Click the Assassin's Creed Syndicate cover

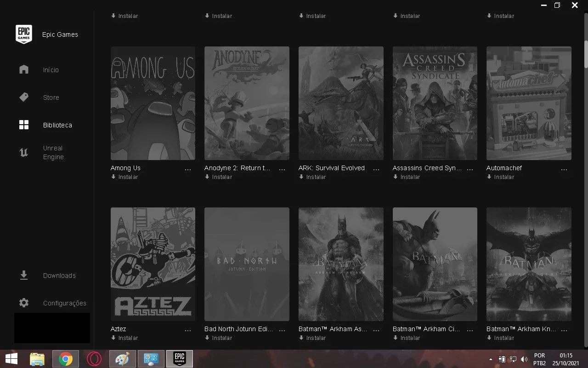435,103
